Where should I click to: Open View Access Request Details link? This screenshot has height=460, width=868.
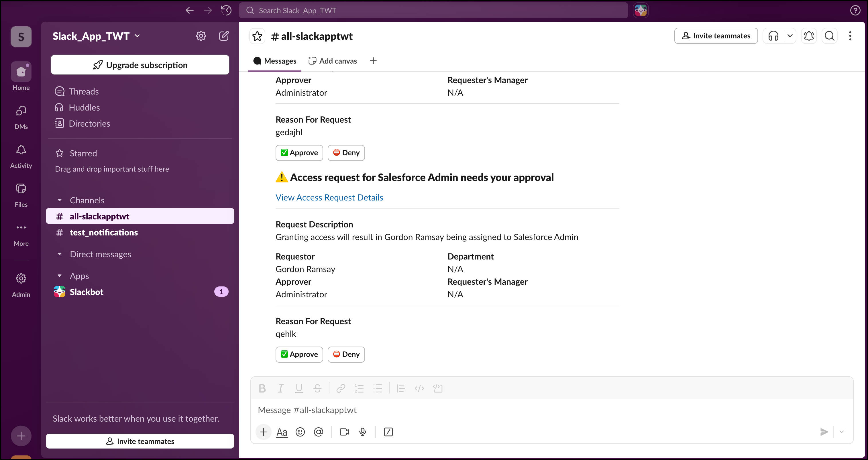pos(329,197)
